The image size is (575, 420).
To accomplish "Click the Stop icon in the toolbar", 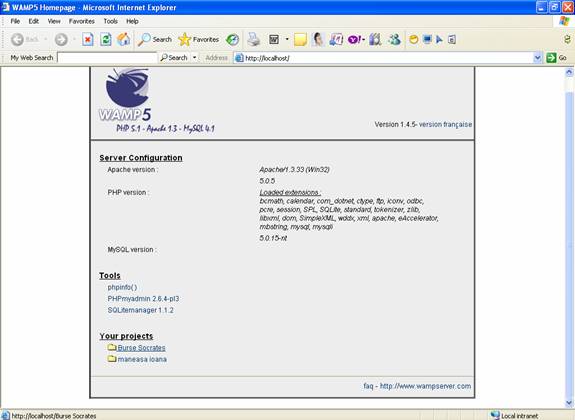I will (x=88, y=39).
